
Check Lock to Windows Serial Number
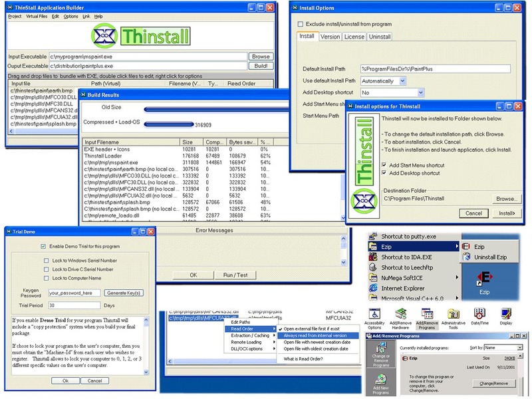(x=46, y=261)
